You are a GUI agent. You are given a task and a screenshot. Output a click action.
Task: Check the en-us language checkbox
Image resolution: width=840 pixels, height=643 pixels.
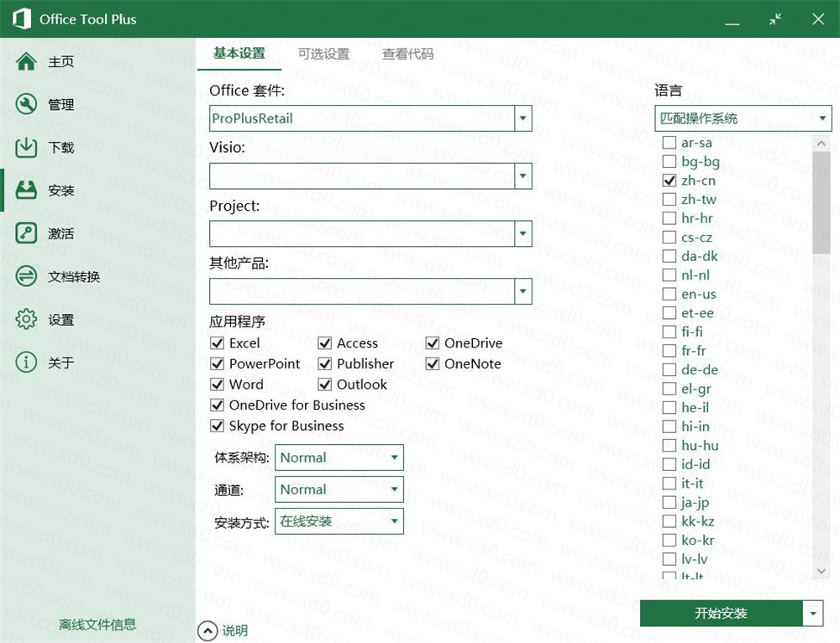point(669,294)
